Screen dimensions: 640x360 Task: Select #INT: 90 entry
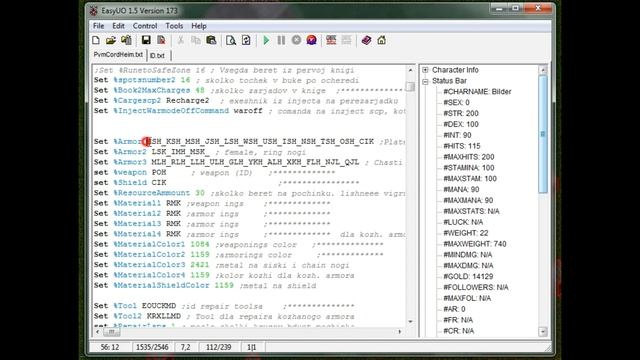(x=457, y=135)
